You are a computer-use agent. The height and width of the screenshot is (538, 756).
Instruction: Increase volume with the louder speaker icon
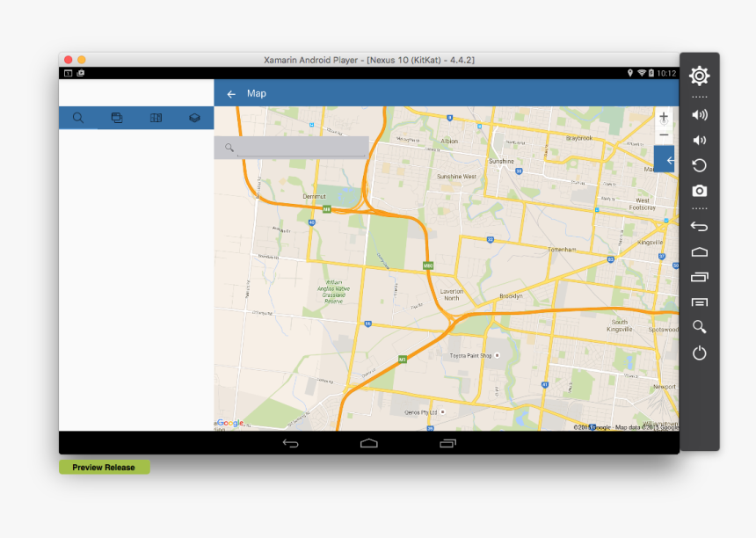[x=699, y=115]
